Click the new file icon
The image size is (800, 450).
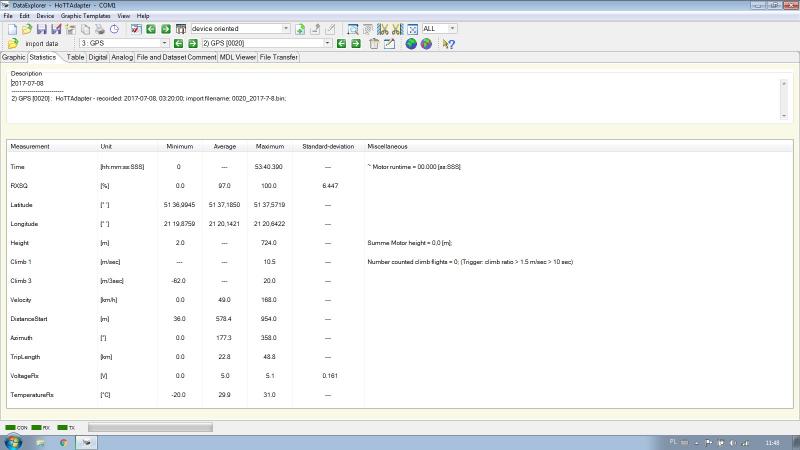(x=10, y=29)
